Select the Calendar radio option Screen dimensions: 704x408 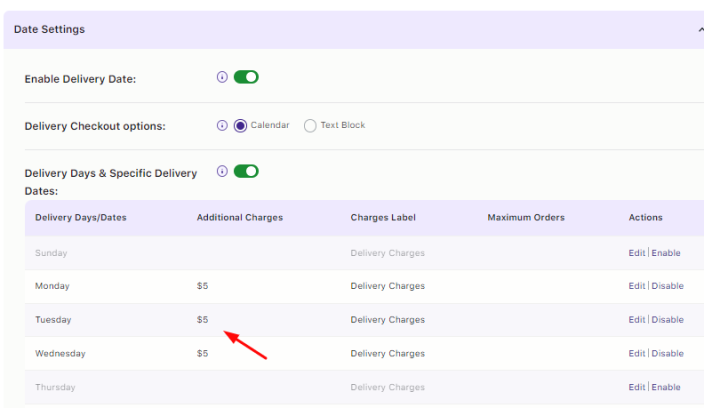[240, 126]
